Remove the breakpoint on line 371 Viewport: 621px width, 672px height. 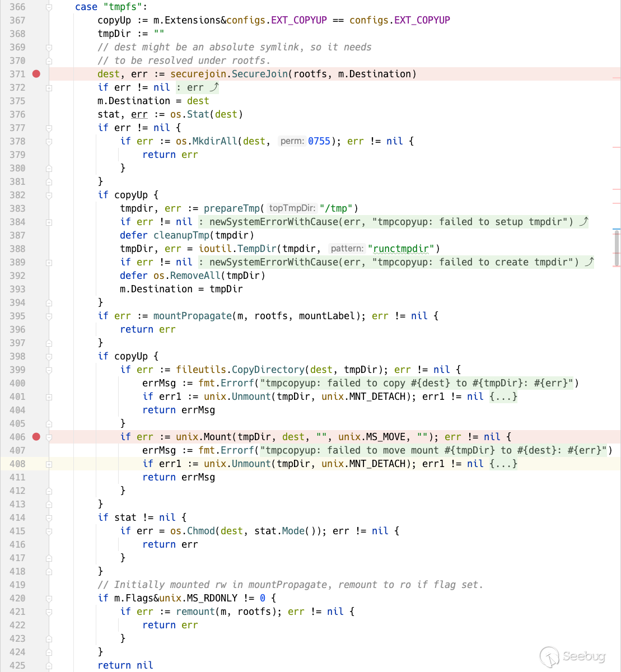coord(36,74)
